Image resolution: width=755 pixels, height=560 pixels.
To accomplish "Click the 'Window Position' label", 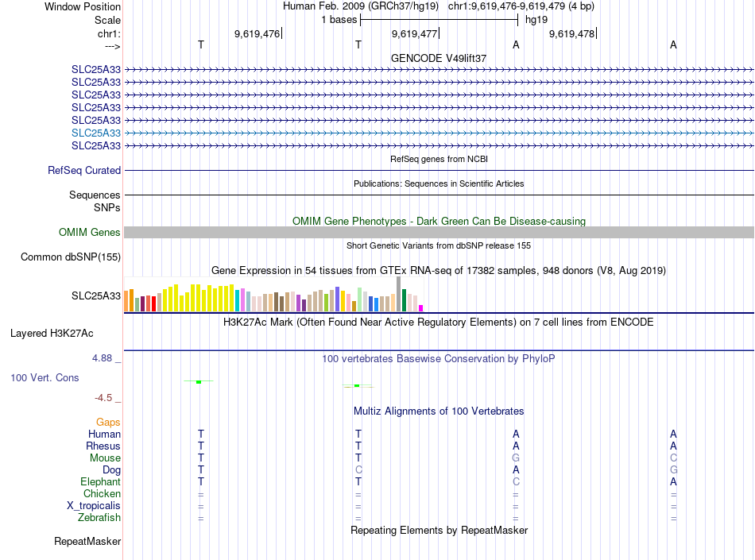I will pos(83,6).
